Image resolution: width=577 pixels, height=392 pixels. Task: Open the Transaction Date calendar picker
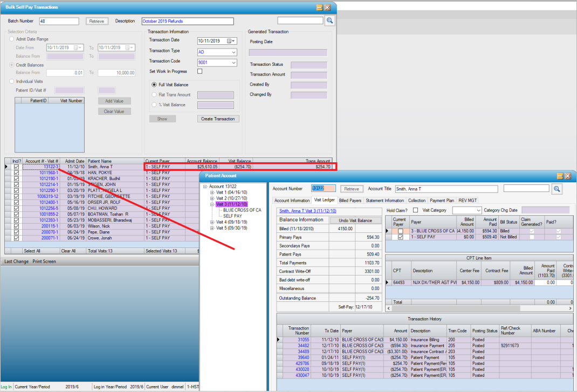[231, 41]
